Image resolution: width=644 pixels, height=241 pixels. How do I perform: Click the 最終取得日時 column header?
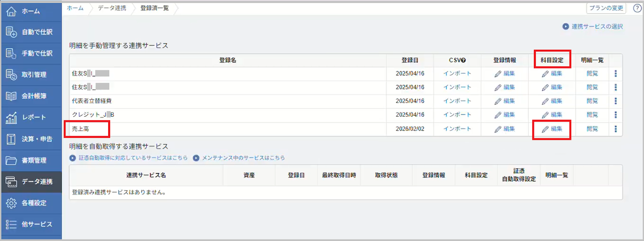(x=339, y=175)
